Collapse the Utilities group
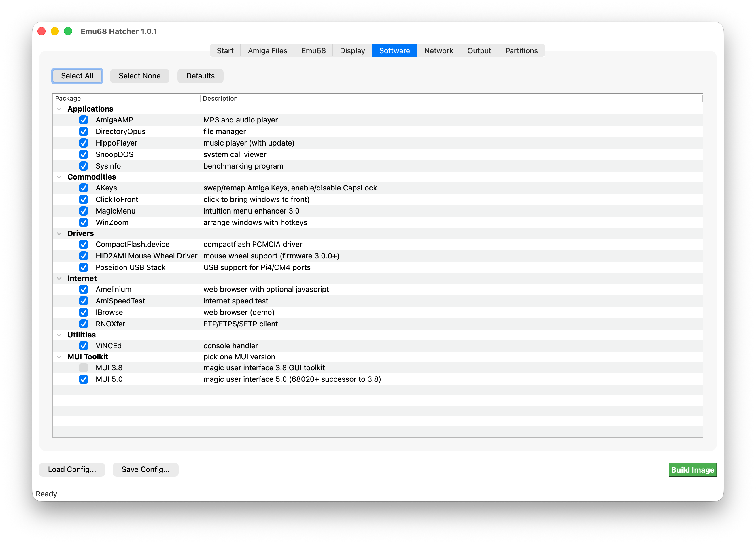 (x=59, y=335)
